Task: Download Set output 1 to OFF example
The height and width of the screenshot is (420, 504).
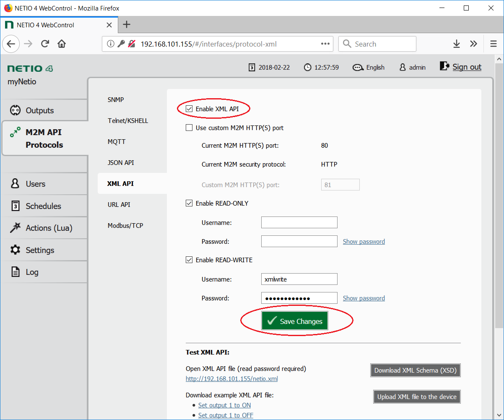Action: [226, 415]
